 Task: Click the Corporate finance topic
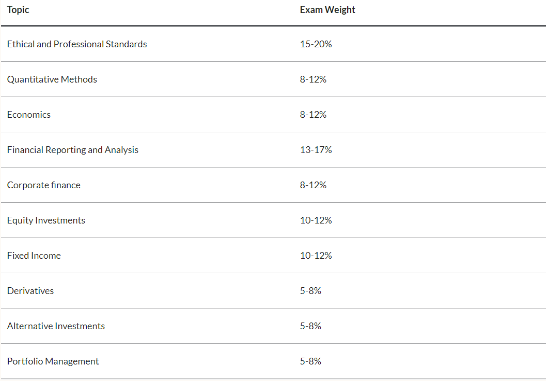44,185
